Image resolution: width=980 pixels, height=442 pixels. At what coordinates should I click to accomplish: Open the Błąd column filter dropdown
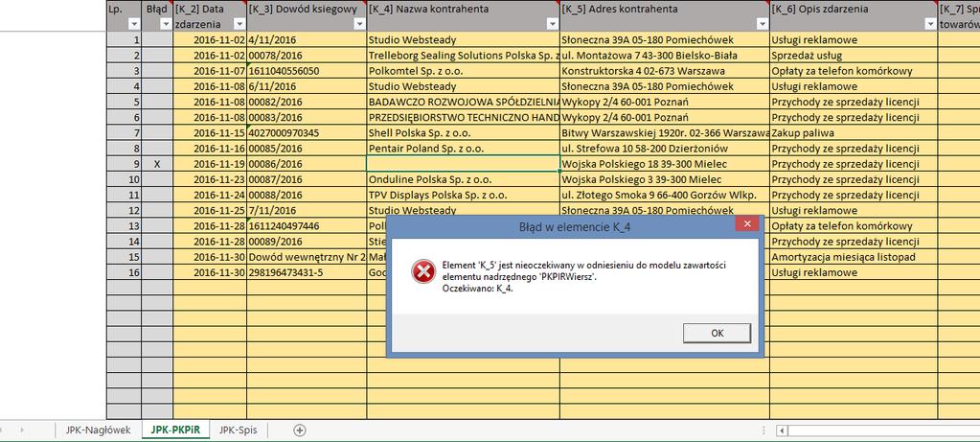pyautogui.click(x=166, y=24)
